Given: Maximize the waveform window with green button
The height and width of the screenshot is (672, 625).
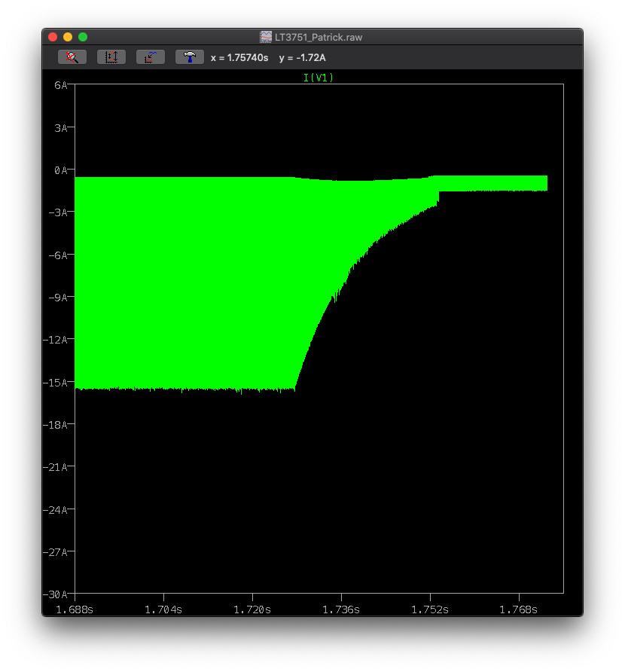Looking at the screenshot, I should click(83, 37).
